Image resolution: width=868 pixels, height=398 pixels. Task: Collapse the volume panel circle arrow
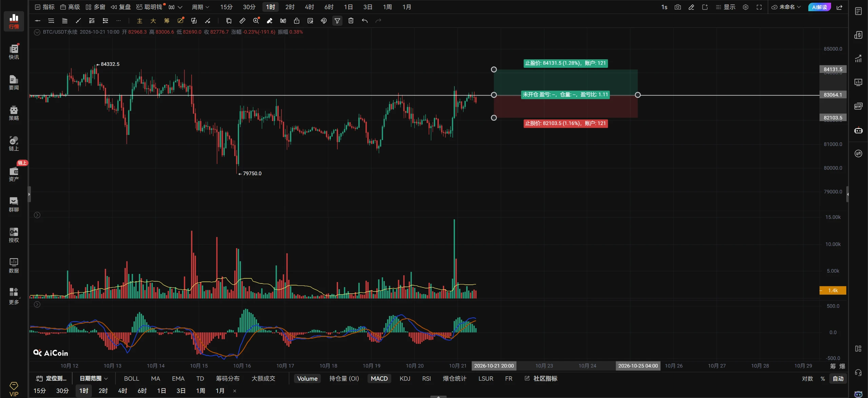click(x=37, y=215)
